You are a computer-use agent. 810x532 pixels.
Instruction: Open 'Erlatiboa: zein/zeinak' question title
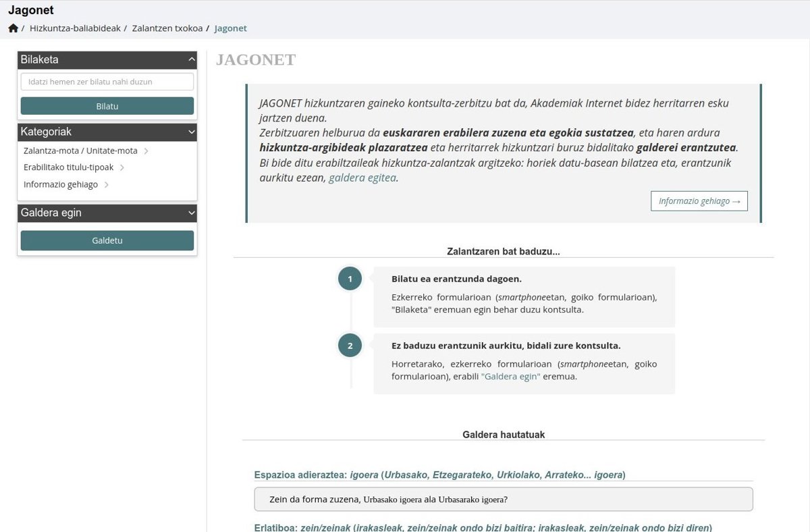pyautogui.click(x=483, y=527)
